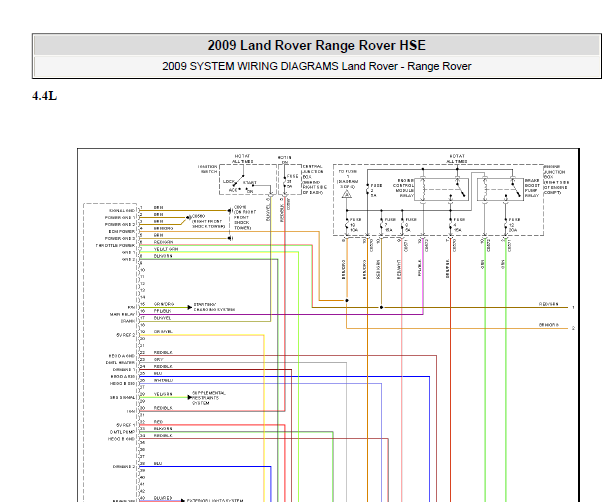Click the IGNITION SWITCH label
Viewport: 603px width, 502px height.
point(208,169)
